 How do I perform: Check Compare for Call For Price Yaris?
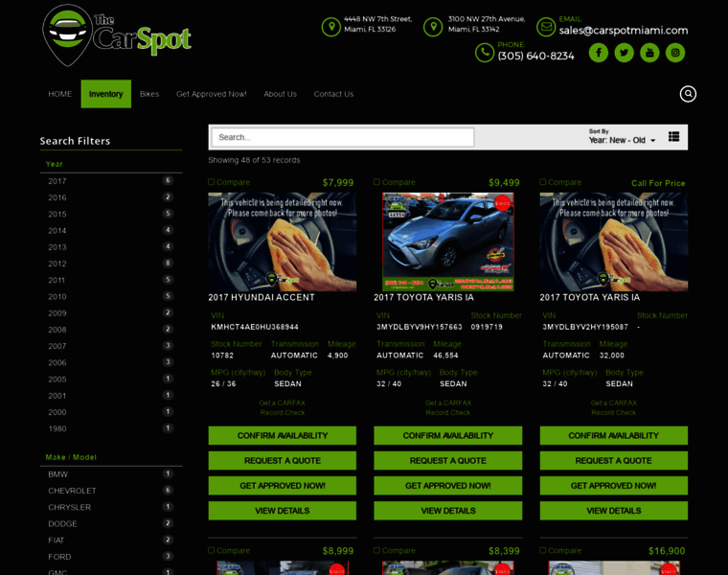click(x=542, y=182)
